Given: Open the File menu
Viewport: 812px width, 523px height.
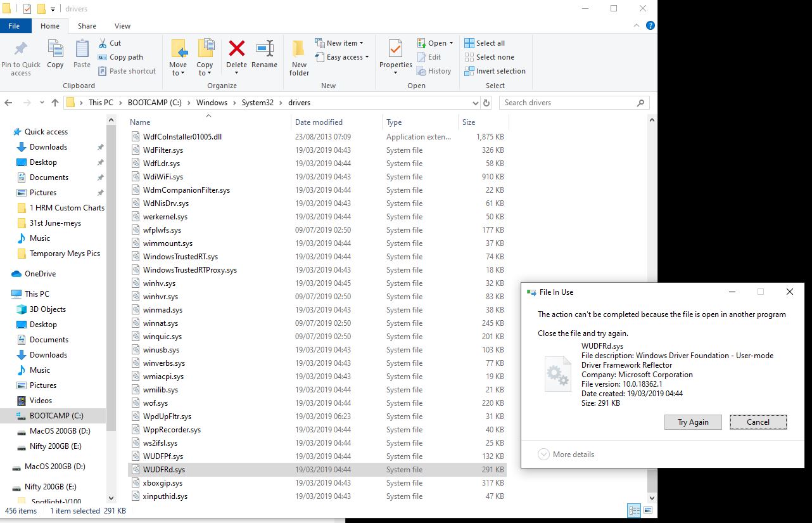Looking at the screenshot, I should pos(15,25).
